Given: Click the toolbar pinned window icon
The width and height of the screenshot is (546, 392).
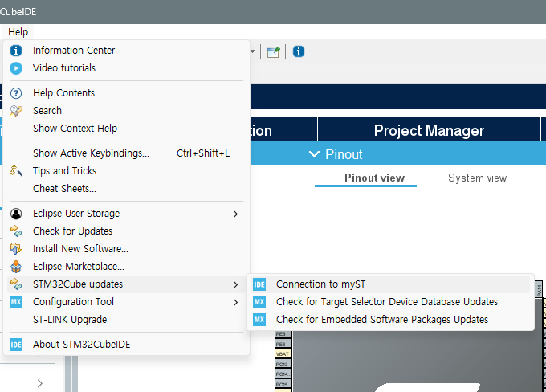Looking at the screenshot, I should [x=273, y=52].
